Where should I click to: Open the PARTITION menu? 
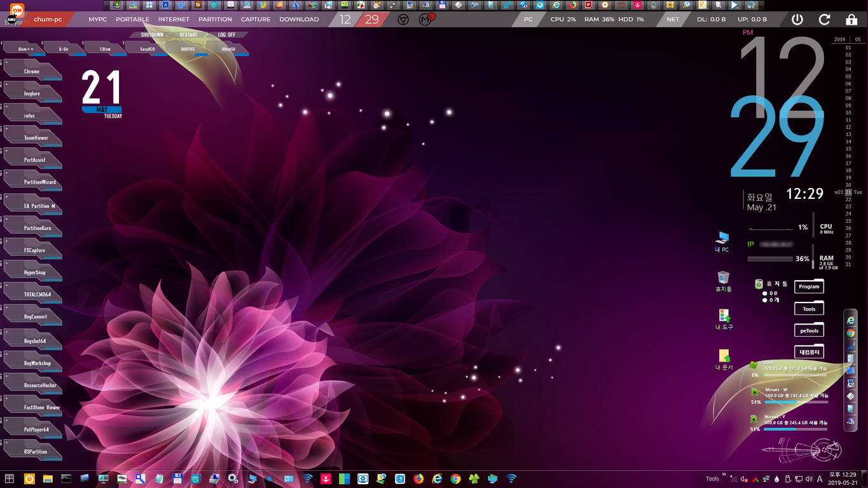(x=215, y=19)
